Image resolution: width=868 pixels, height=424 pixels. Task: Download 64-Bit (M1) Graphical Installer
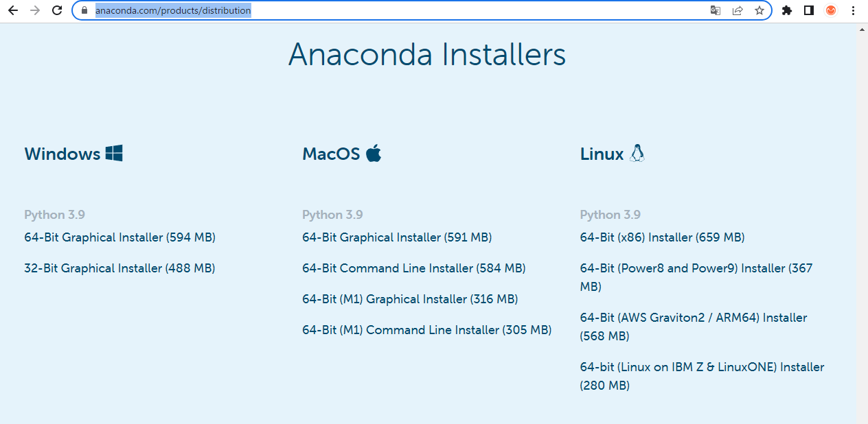410,299
